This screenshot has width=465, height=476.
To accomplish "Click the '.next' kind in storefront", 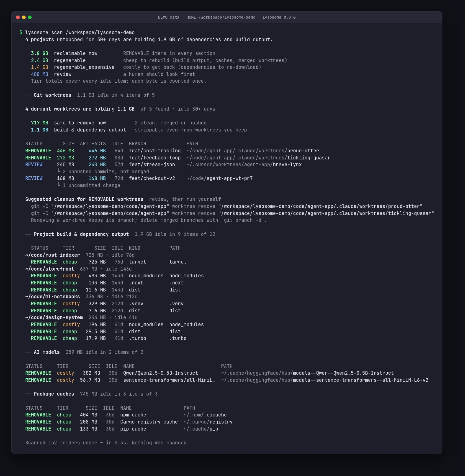I will tap(136, 283).
